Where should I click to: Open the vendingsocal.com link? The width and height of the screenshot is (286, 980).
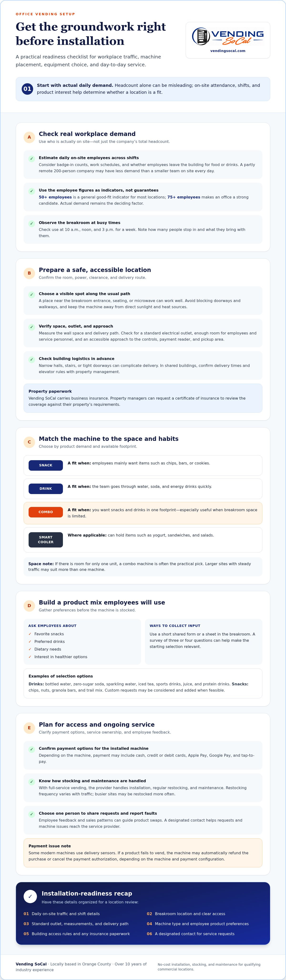coord(227,51)
